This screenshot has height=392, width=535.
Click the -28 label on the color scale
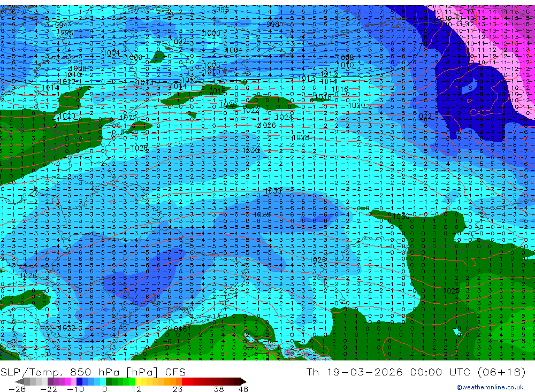tap(17, 389)
